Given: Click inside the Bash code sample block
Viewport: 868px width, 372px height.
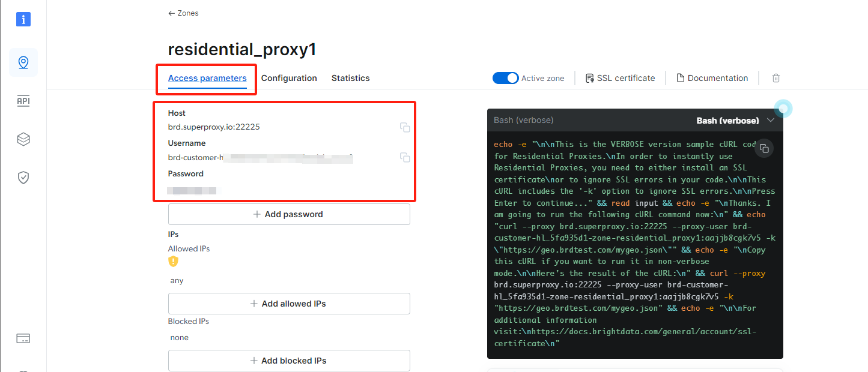Looking at the screenshot, I should (635, 244).
